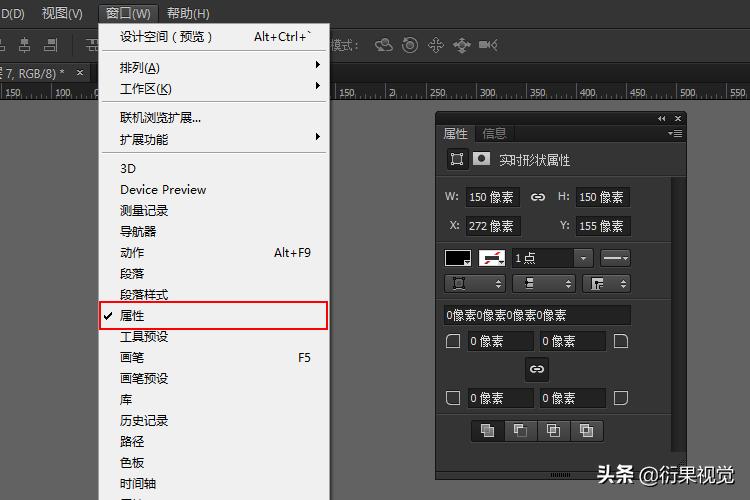Click the combined corner radii text field
Image resolution: width=750 pixels, height=500 pixels.
537,315
